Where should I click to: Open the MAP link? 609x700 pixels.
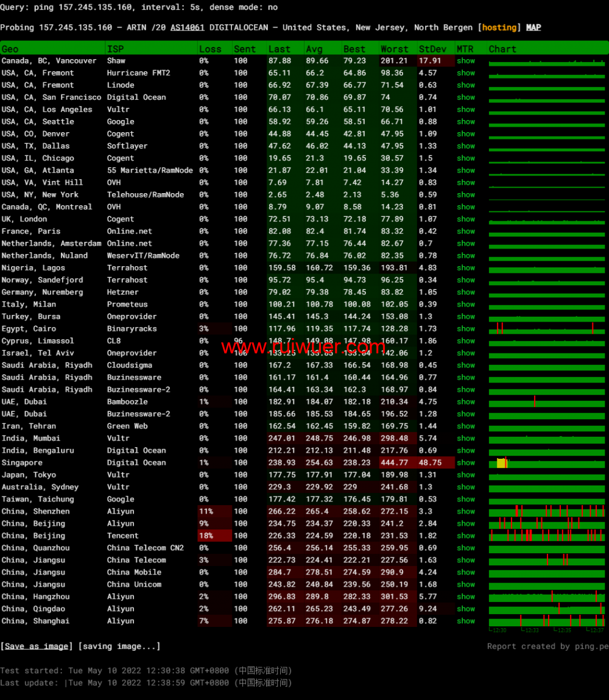533,27
